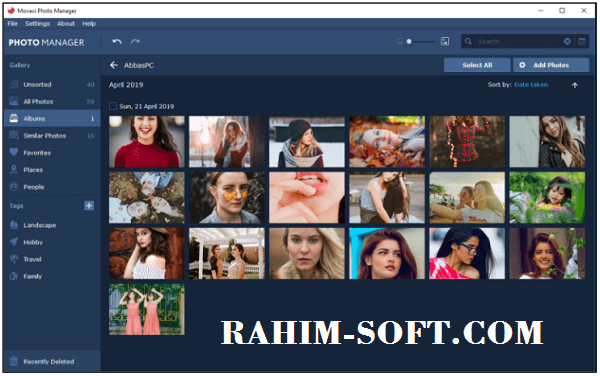Select the Albums section

tap(52, 119)
